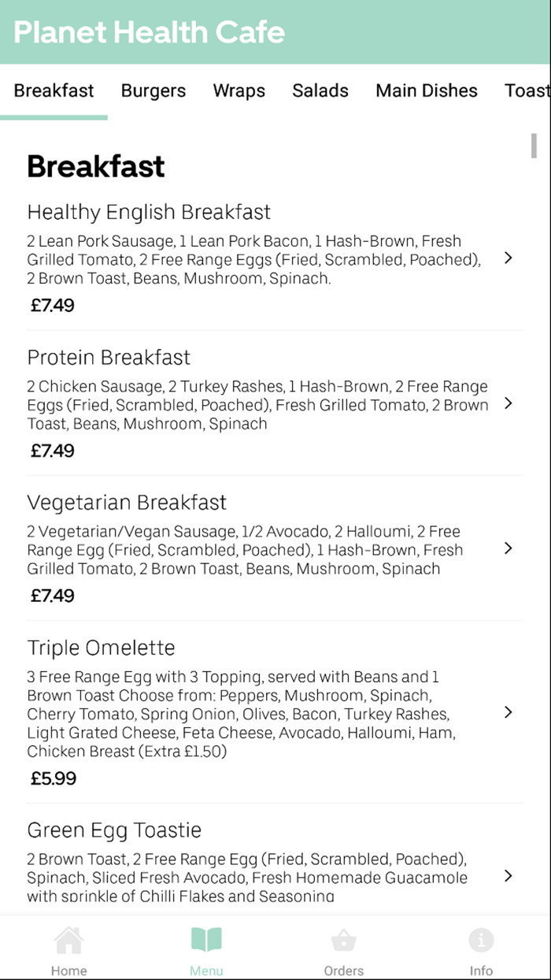
Task: Open the Salads menu tab
Action: [320, 91]
